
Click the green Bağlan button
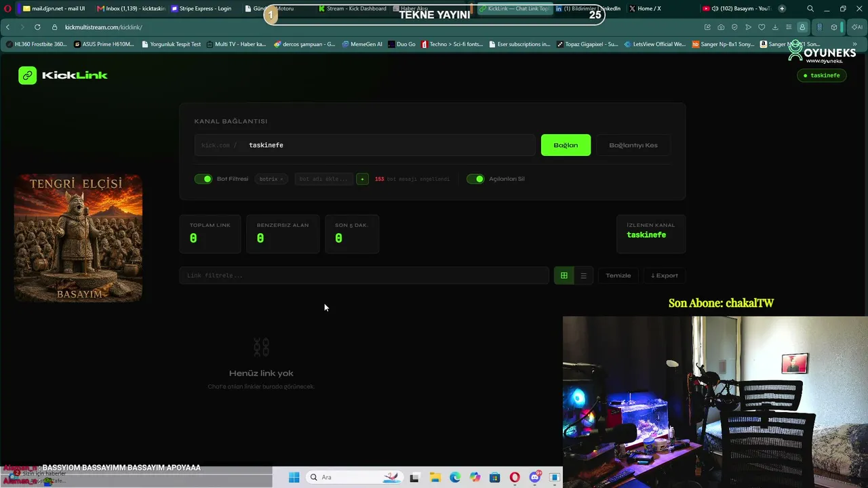(566, 145)
